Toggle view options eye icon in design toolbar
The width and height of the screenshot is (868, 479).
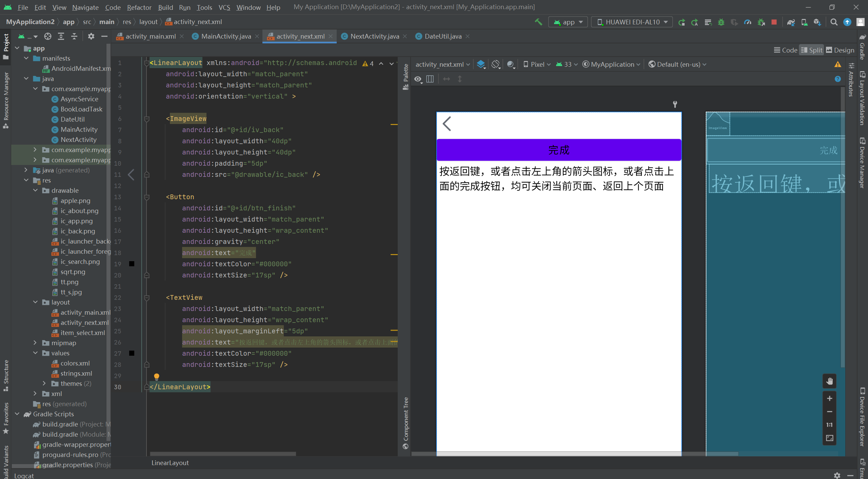pyautogui.click(x=418, y=79)
